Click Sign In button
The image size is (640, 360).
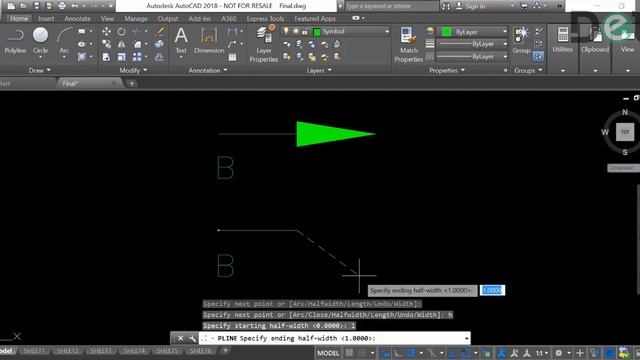click(471, 6)
